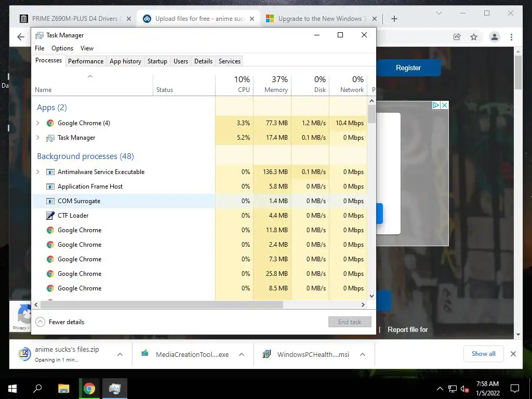Open options for WindowsPCHealth msi download
The height and width of the screenshot is (399, 532).
click(x=362, y=354)
